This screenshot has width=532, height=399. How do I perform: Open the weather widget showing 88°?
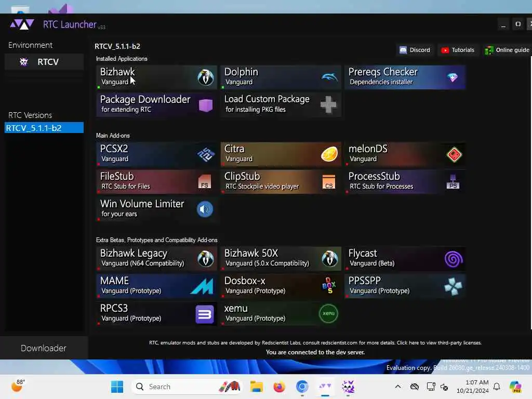(x=18, y=386)
